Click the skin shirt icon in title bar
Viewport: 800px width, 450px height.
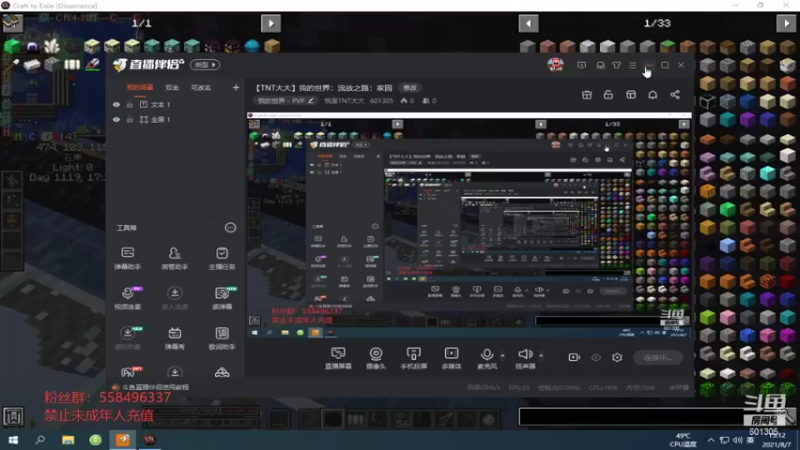point(616,65)
